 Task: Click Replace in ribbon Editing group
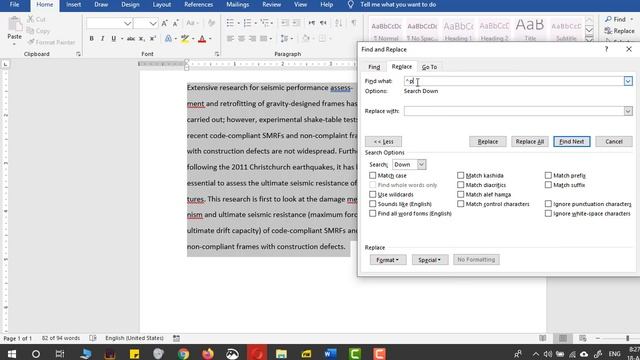(x=620, y=31)
